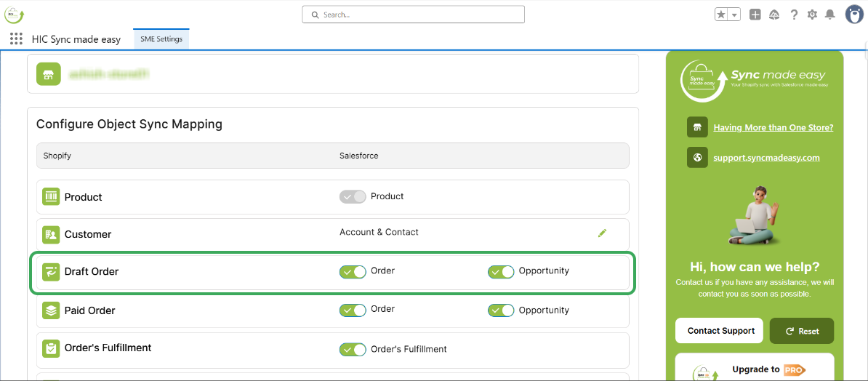This screenshot has height=381, width=868.
Task: Open the Trailhead guidance icon
Action: coord(774,15)
